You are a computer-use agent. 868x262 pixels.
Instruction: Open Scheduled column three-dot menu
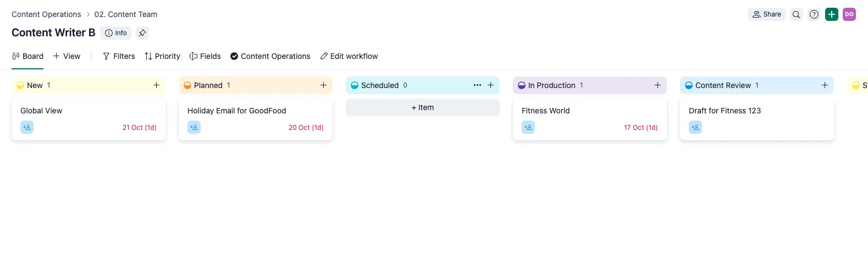[477, 85]
